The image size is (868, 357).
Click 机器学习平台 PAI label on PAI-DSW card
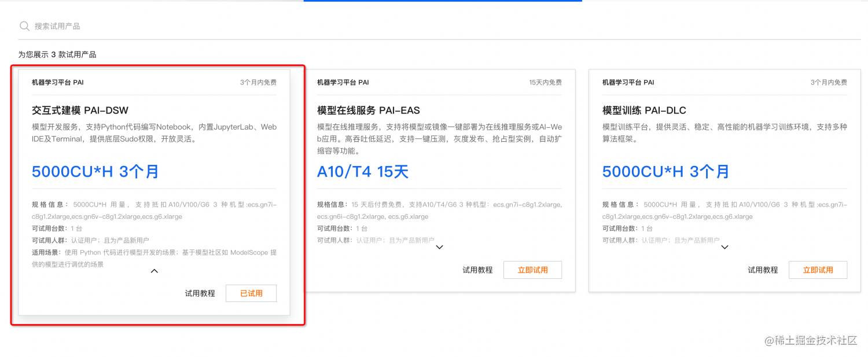pyautogui.click(x=58, y=82)
